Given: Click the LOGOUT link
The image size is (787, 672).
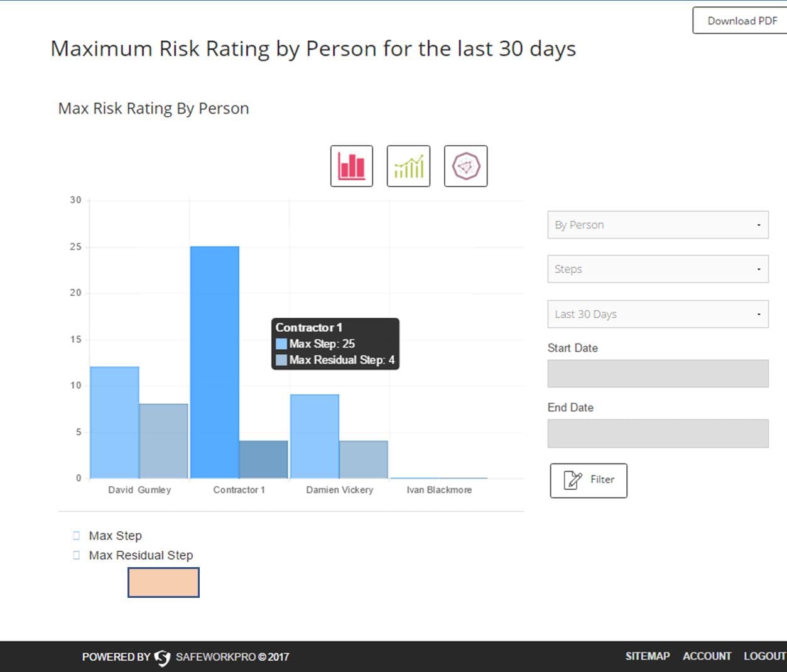Looking at the screenshot, I should pos(764,656).
